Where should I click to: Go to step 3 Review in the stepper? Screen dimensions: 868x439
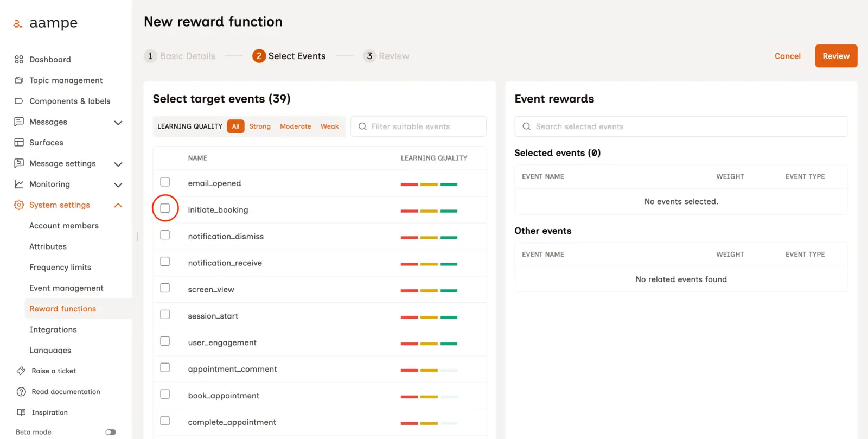pyautogui.click(x=386, y=56)
